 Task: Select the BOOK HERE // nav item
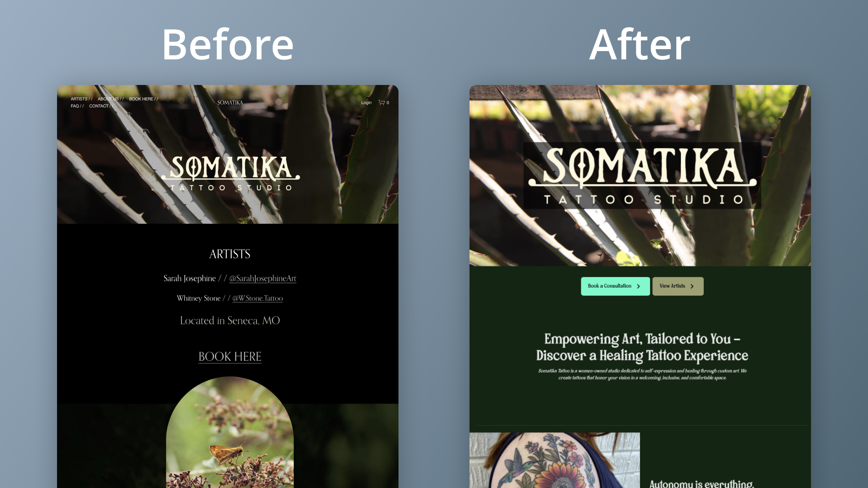coord(143,99)
